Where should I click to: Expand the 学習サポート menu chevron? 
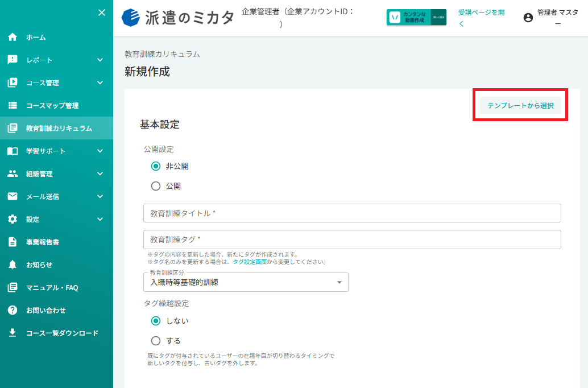(100, 151)
